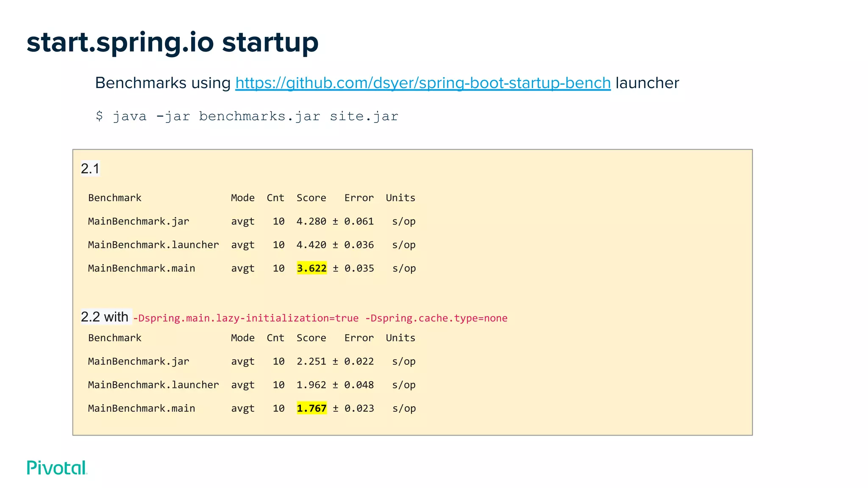Image resolution: width=868 pixels, height=488 pixels.
Task: Select the "2.1" version heading
Action: pos(90,169)
